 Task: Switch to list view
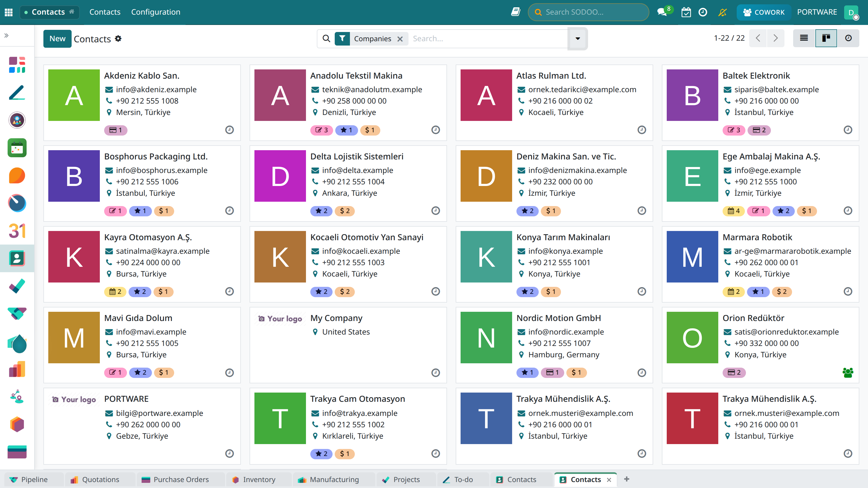point(804,38)
